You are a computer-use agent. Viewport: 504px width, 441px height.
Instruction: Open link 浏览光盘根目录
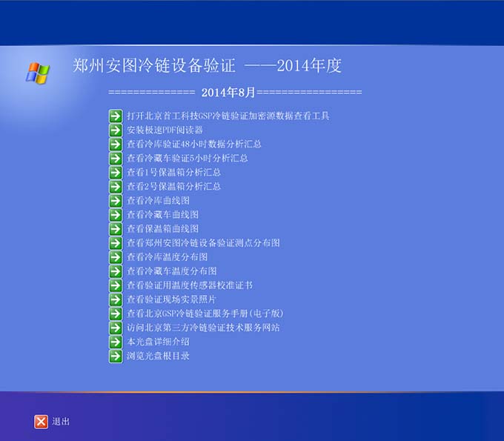[x=158, y=357]
